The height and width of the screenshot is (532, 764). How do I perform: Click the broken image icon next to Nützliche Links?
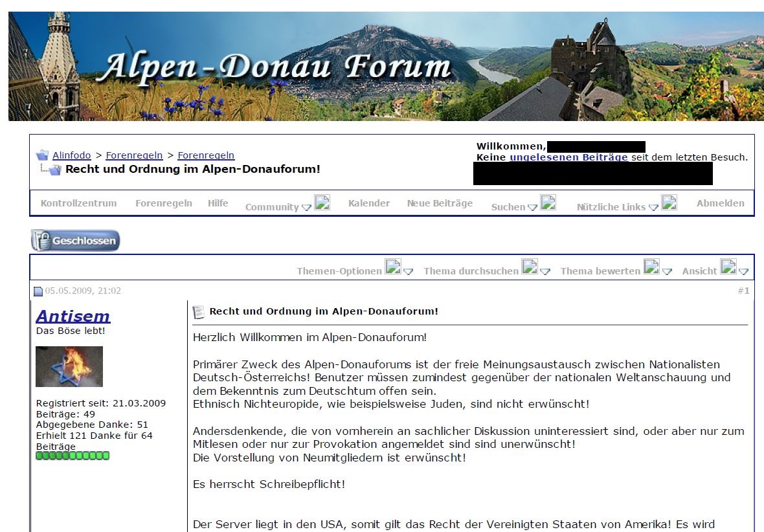(669, 202)
